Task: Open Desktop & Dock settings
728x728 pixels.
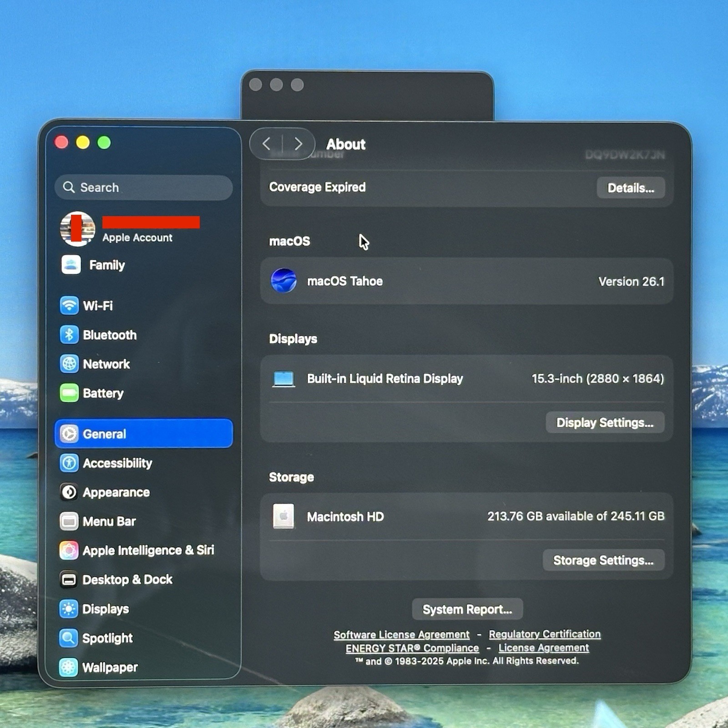Action: 127,580
